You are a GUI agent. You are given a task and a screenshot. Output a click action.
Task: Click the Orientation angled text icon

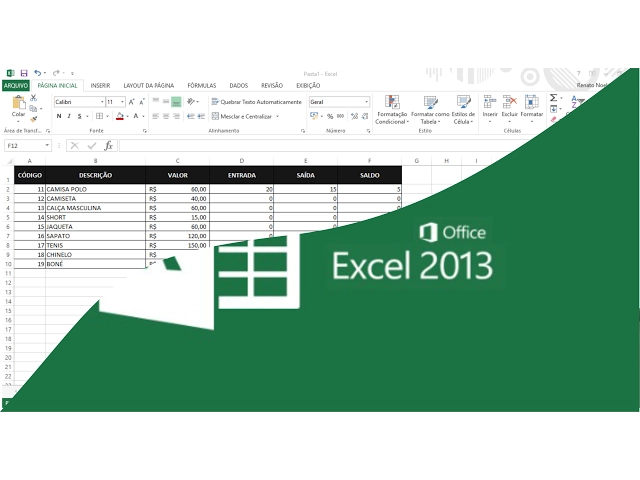[191, 102]
